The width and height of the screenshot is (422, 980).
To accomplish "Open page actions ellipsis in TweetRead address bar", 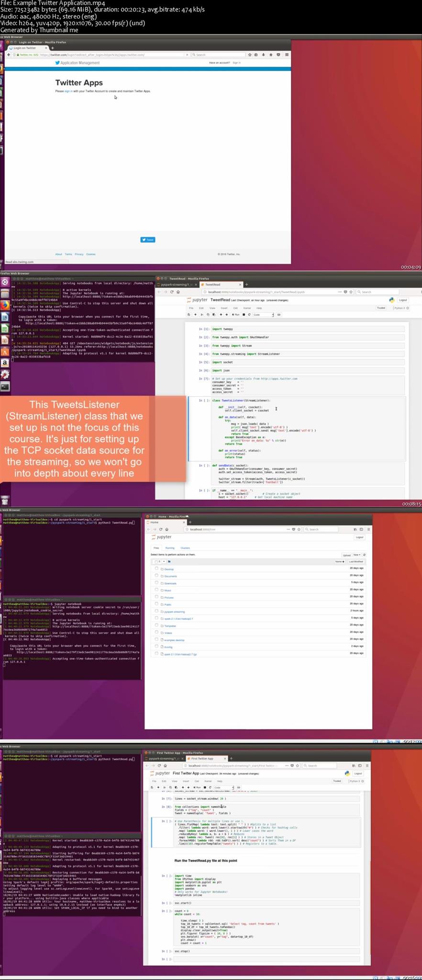I will point(340,292).
